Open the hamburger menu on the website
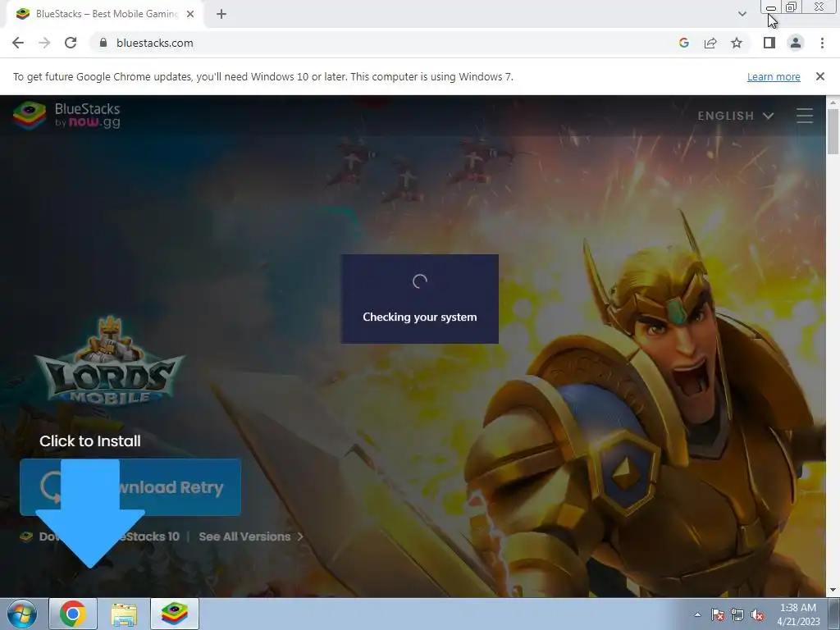The image size is (840, 630). (x=805, y=116)
